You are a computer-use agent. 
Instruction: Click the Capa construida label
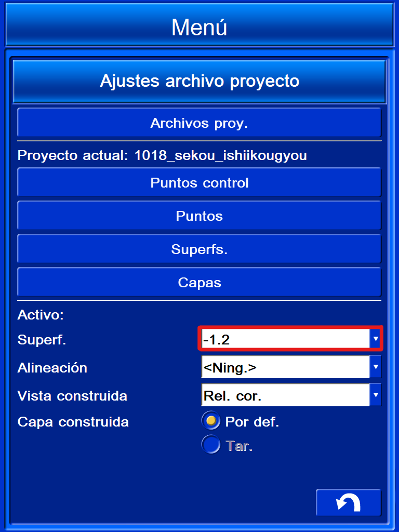pos(73,422)
